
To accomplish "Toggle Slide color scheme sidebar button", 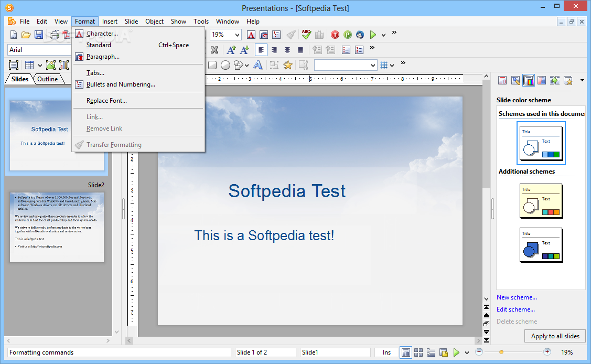I will coord(529,80).
